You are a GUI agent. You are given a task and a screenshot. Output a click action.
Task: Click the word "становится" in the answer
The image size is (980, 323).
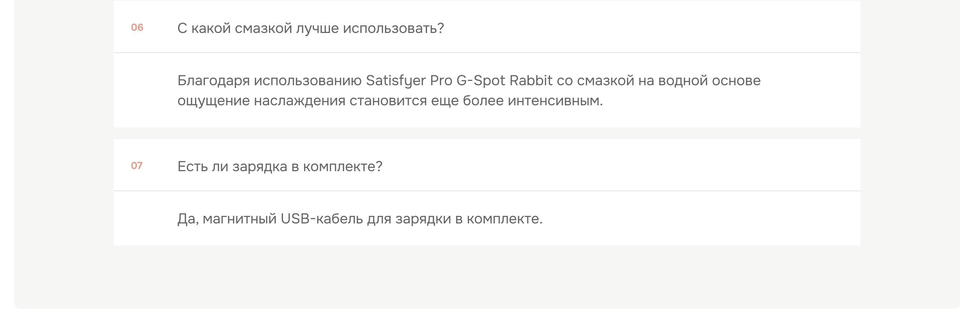click(388, 101)
